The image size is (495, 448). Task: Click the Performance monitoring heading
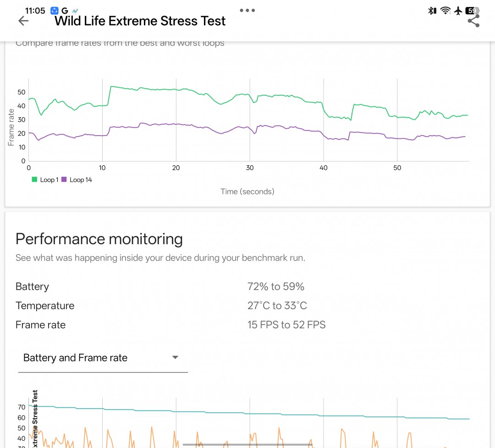pyautogui.click(x=99, y=239)
